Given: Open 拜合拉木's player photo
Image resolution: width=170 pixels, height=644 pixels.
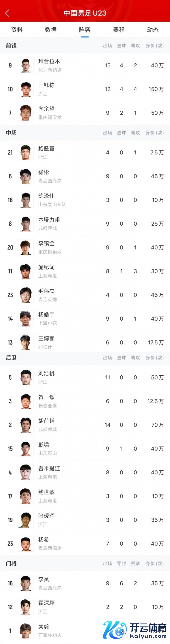Looking at the screenshot, I should pyautogui.click(x=25, y=65).
